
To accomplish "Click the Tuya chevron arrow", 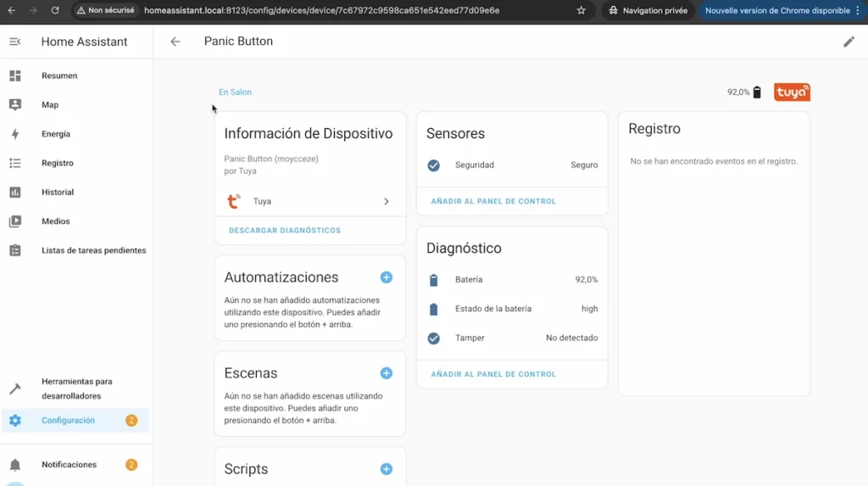I will pyautogui.click(x=387, y=201).
